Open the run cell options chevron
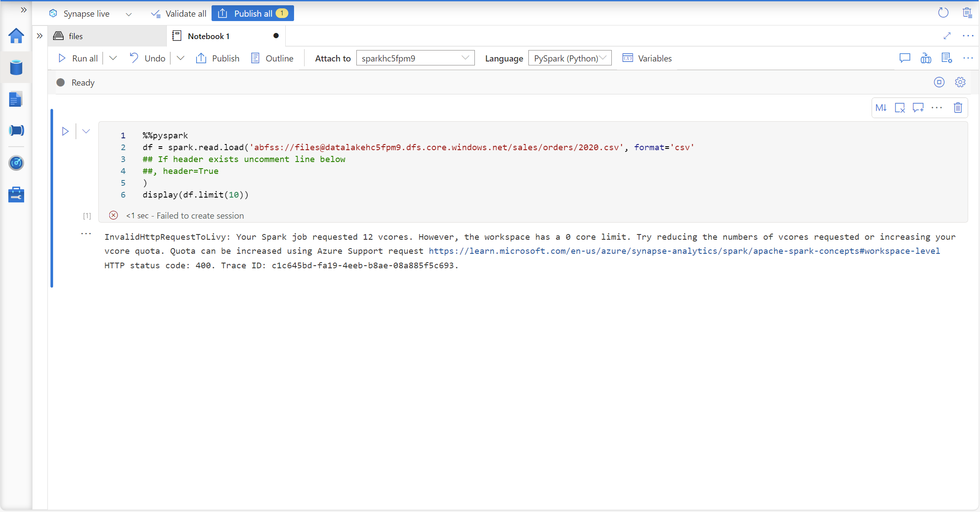Viewport: 980px width, 512px height. coord(86,131)
